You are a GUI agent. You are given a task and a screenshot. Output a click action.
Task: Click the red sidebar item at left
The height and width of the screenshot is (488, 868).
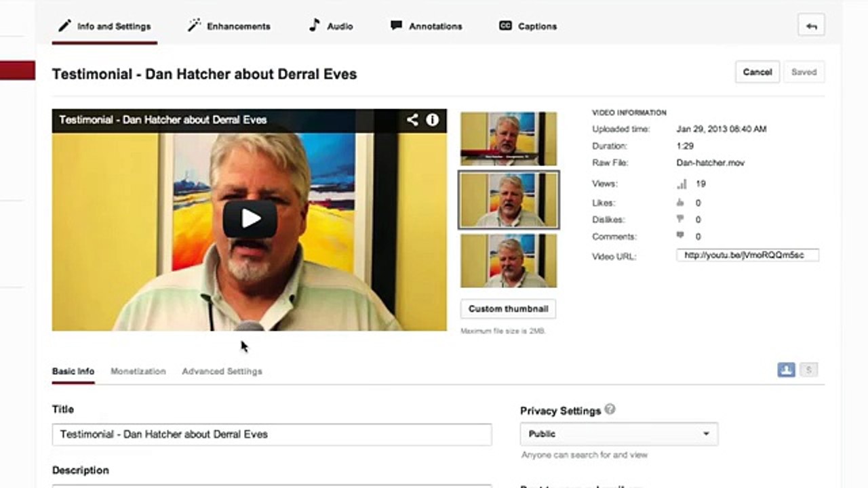18,70
